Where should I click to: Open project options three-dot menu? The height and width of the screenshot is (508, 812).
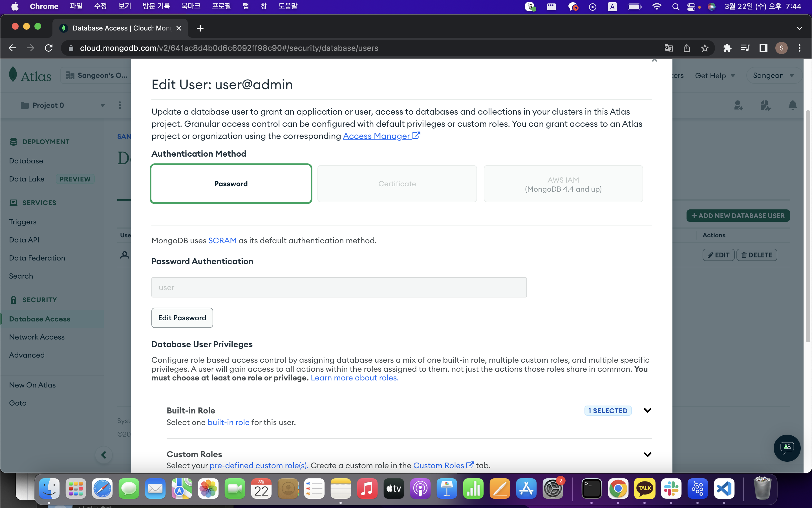(120, 105)
